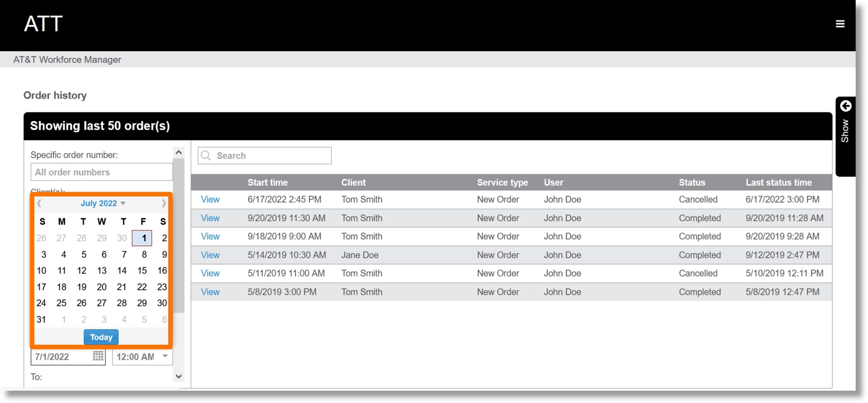Viewport: 868px width, 403px height.
Task: Click 5/10/2019 12:11 PM last status time
Action: tap(784, 273)
